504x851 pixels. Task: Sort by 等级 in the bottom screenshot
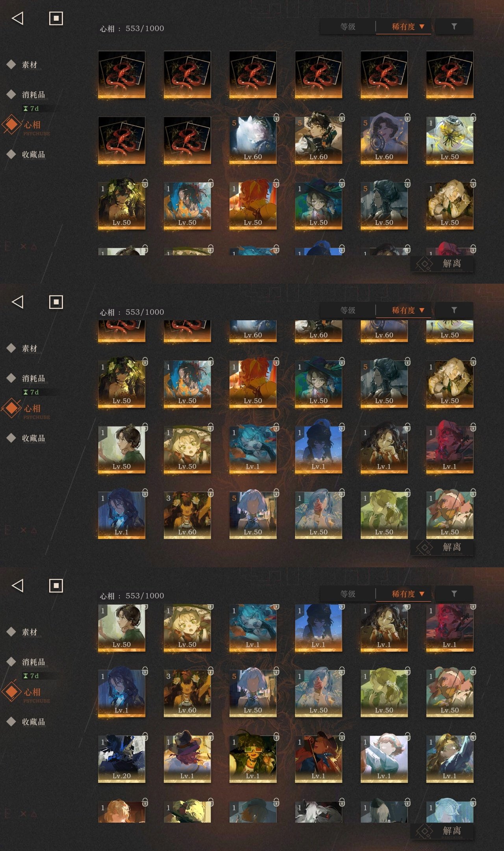(348, 594)
